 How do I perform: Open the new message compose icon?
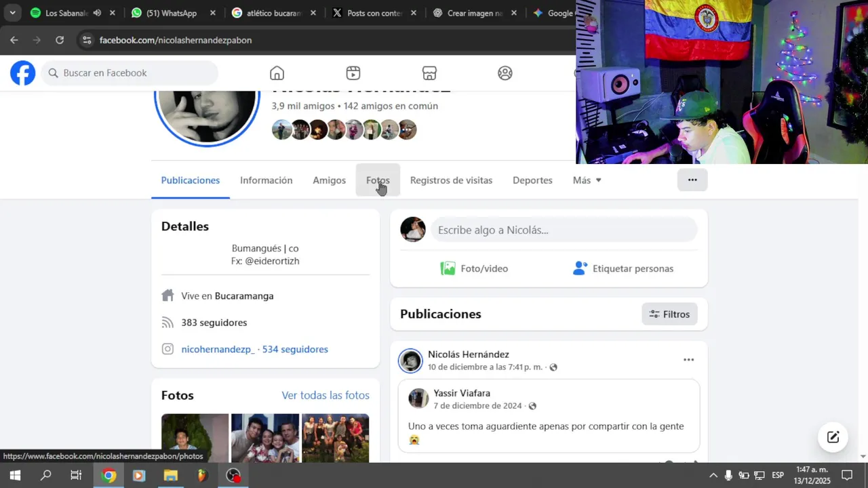pos(833,437)
